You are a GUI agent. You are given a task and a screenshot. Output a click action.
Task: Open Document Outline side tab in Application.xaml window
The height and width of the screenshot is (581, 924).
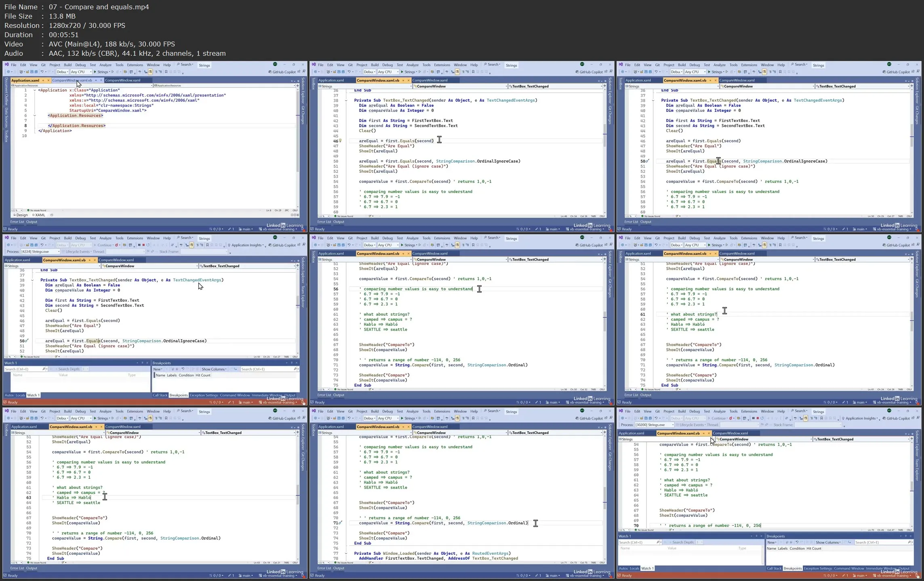pos(6,92)
